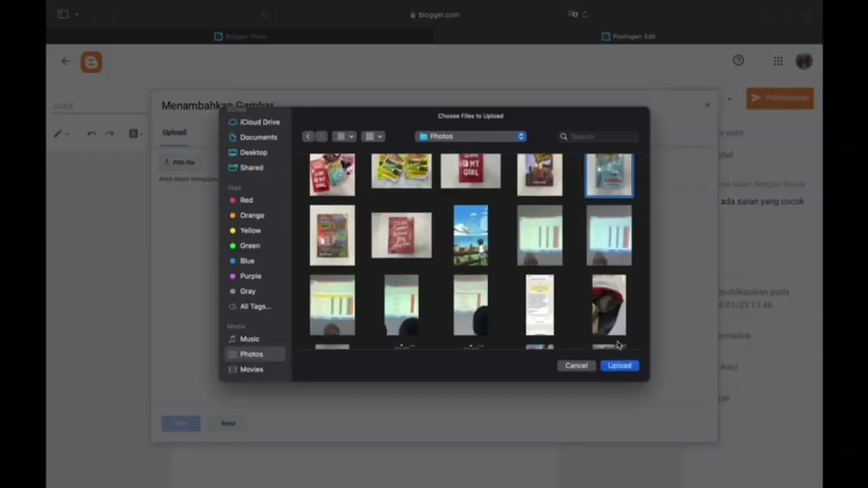The image size is (868, 488).
Task: Open iCloud Drive in the sidebar
Action: click(x=254, y=122)
